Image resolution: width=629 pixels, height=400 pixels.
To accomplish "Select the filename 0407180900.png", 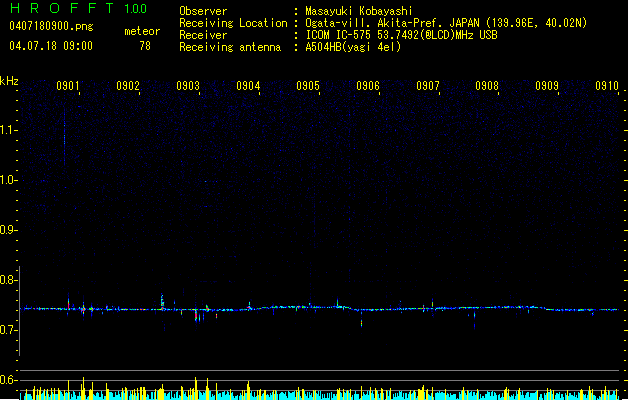I will [51, 26].
